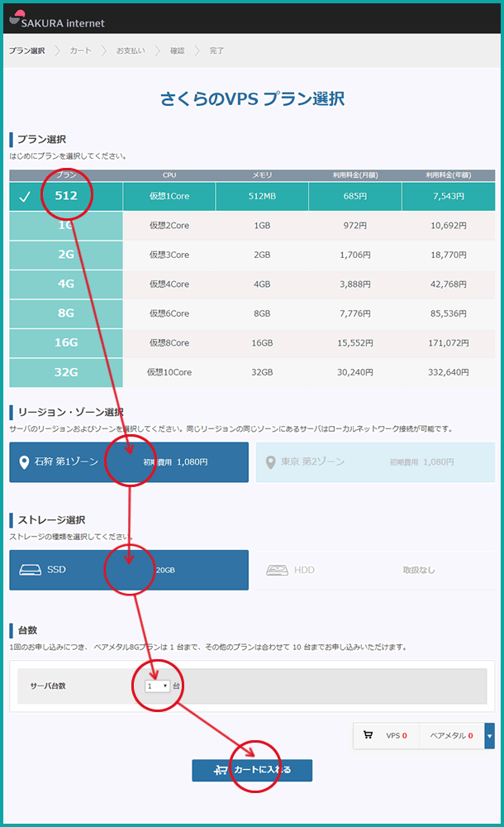Image resolution: width=504 pixels, height=827 pixels.
Task: Click the 18,770円 price cell
Action: pyautogui.click(x=449, y=255)
